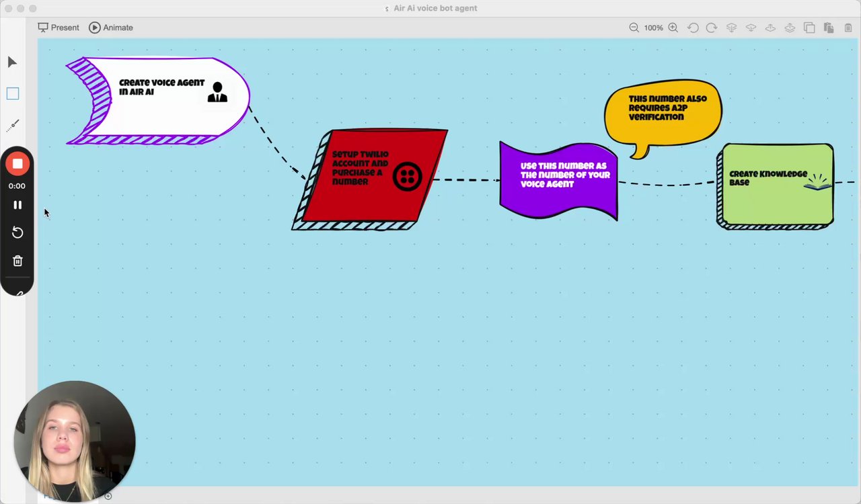The width and height of the screenshot is (861, 504).
Task: Delete the recording with trash icon
Action: coord(17,261)
